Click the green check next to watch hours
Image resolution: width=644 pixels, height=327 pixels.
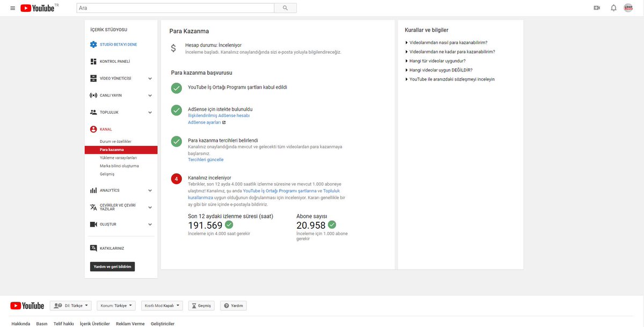click(x=229, y=224)
